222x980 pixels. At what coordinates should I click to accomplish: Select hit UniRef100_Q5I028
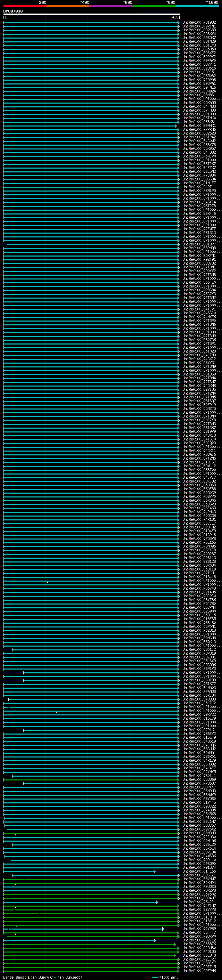[199, 351]
